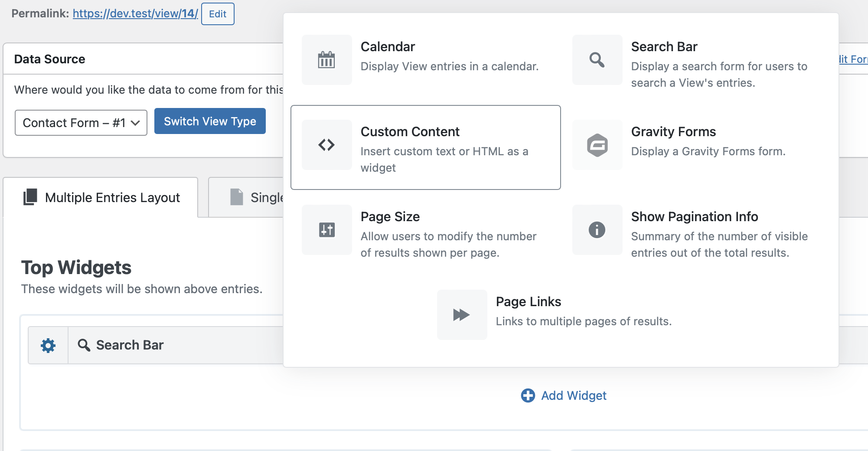Choose the Gravity Forms logo icon
The height and width of the screenshot is (451, 868).
click(x=597, y=145)
